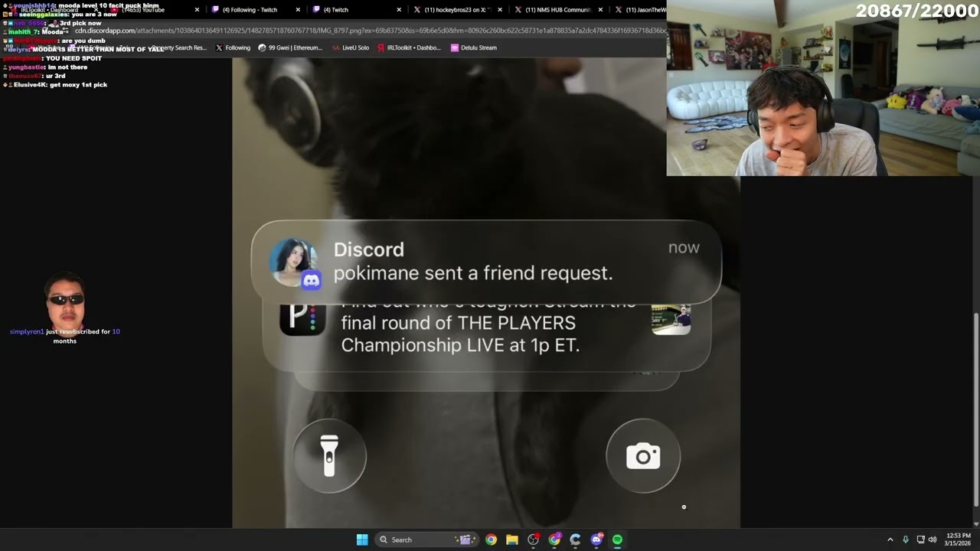Switch to the hockeybros23 on X tab

[457, 10]
